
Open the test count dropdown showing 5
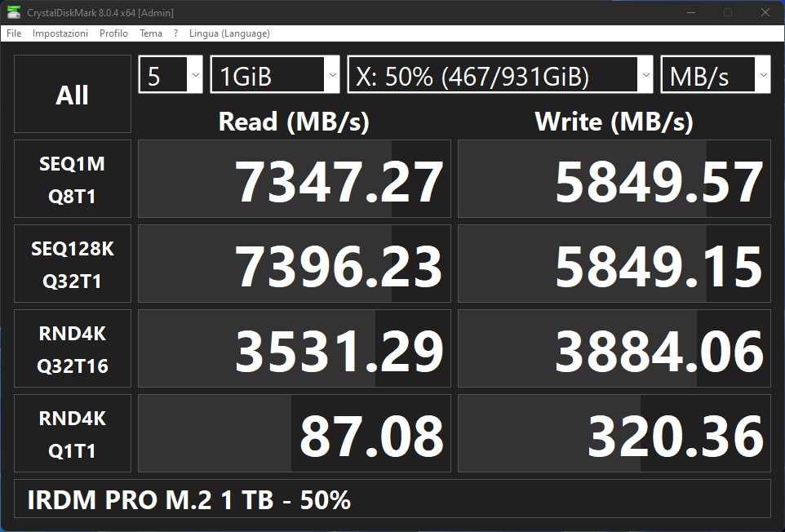tap(171, 75)
